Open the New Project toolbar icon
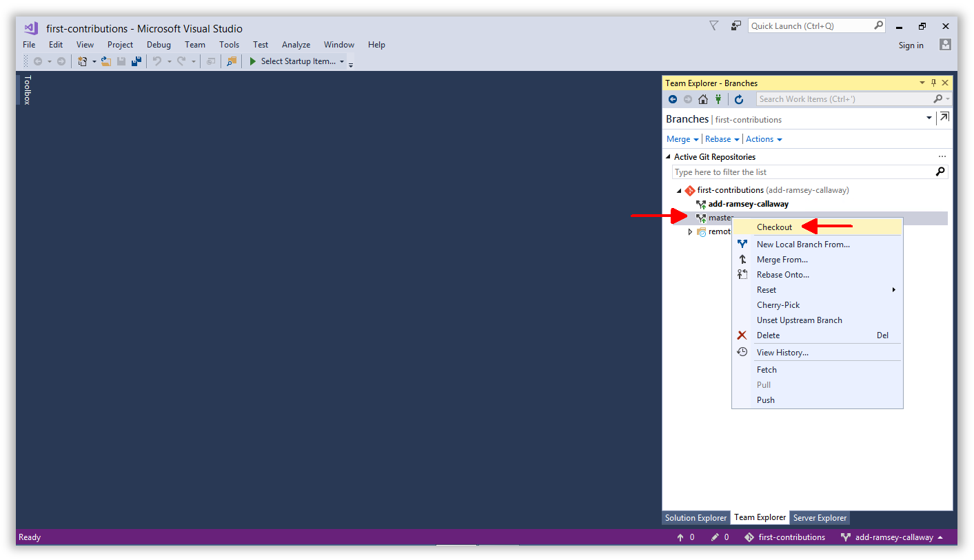The image size is (974, 560). [83, 61]
